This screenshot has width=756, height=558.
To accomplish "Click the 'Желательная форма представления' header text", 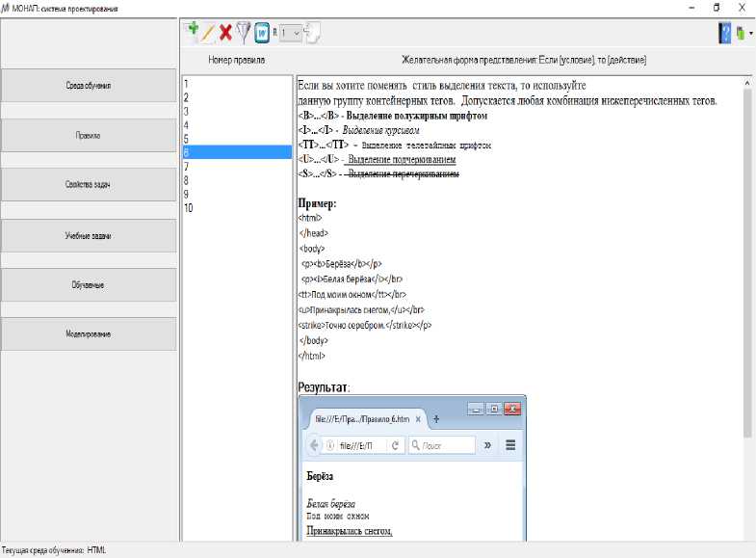I will pos(524,60).
